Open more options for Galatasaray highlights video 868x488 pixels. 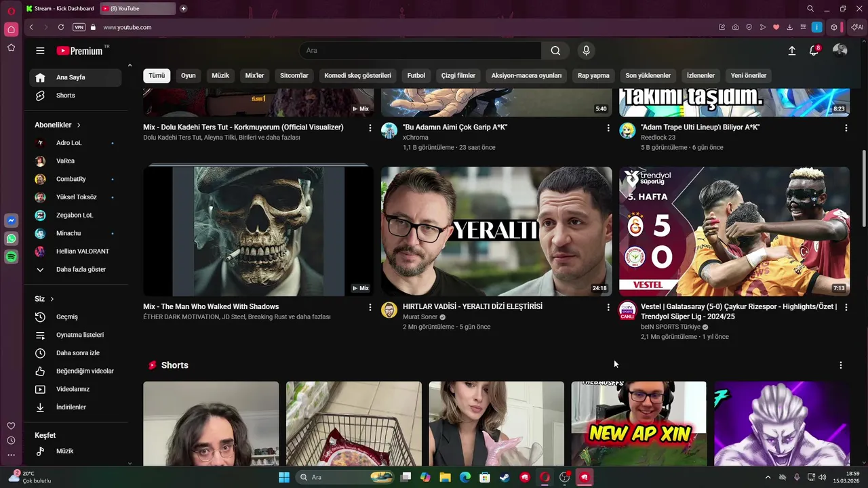pos(846,308)
